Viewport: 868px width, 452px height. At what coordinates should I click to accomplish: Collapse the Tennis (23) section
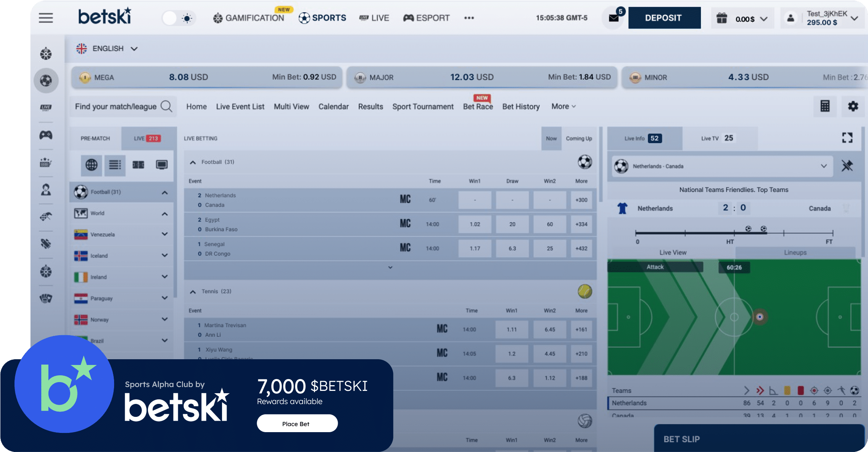(x=193, y=292)
